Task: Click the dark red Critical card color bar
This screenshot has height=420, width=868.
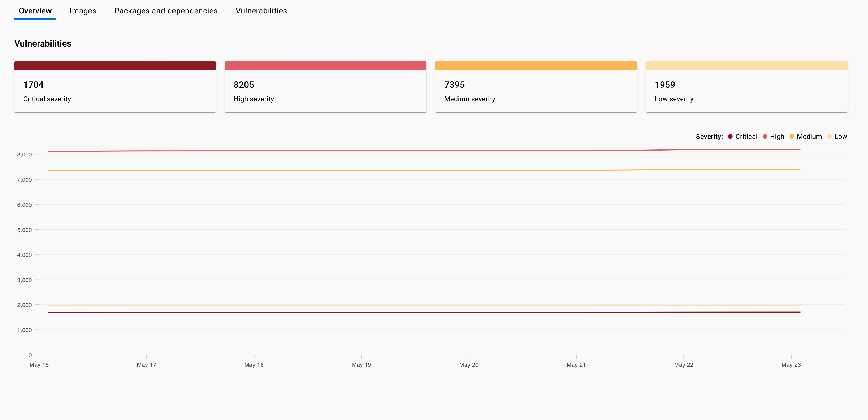Action: [115, 66]
